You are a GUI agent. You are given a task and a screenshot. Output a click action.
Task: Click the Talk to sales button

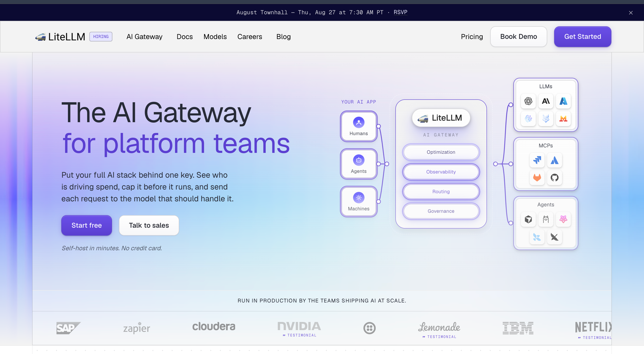[x=149, y=225]
